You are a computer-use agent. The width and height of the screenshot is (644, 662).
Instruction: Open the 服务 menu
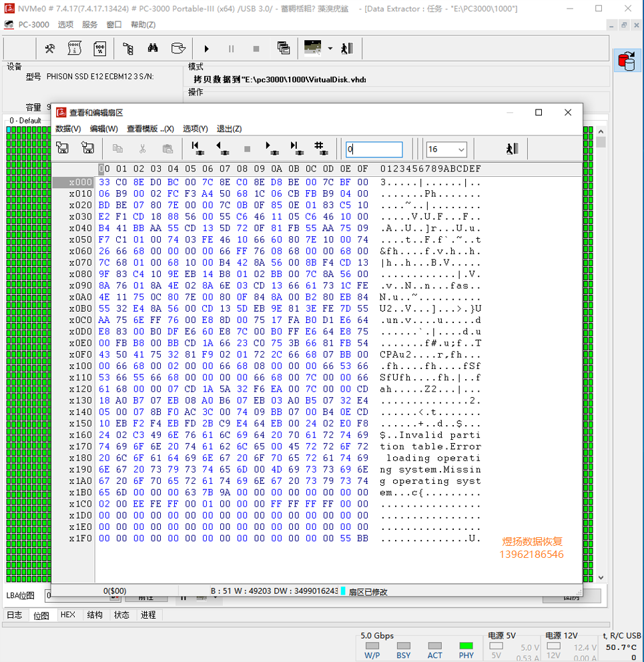(x=89, y=25)
